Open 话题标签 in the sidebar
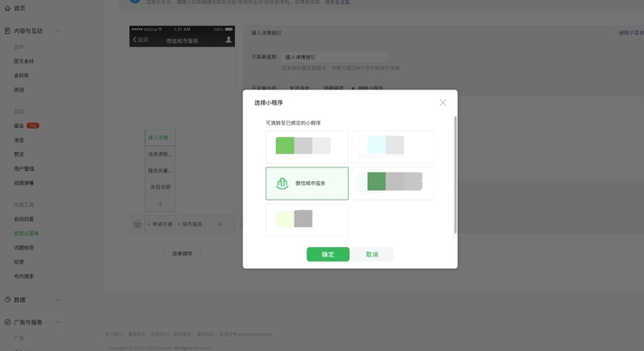Viewport: 644px width, 351px height. point(24,247)
